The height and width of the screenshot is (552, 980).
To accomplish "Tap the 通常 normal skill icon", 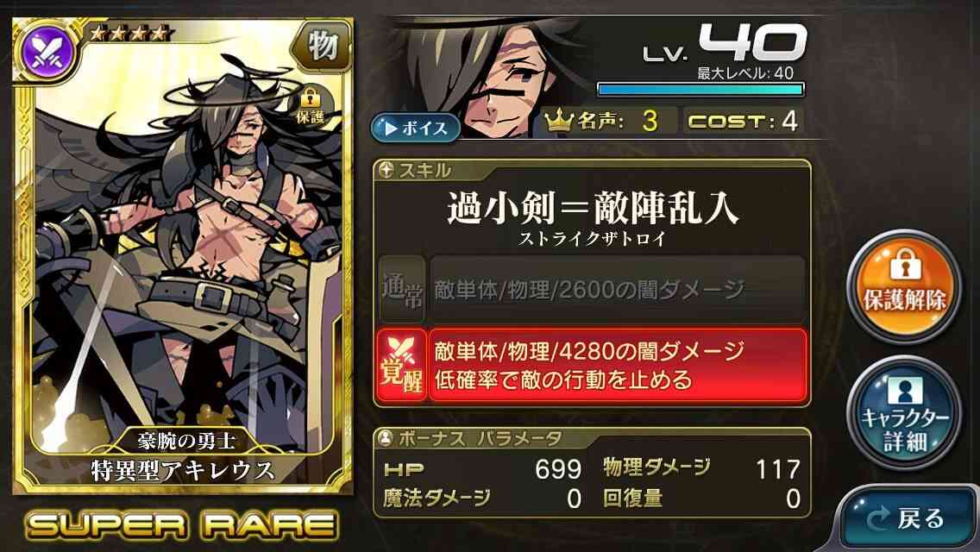I will tap(402, 290).
